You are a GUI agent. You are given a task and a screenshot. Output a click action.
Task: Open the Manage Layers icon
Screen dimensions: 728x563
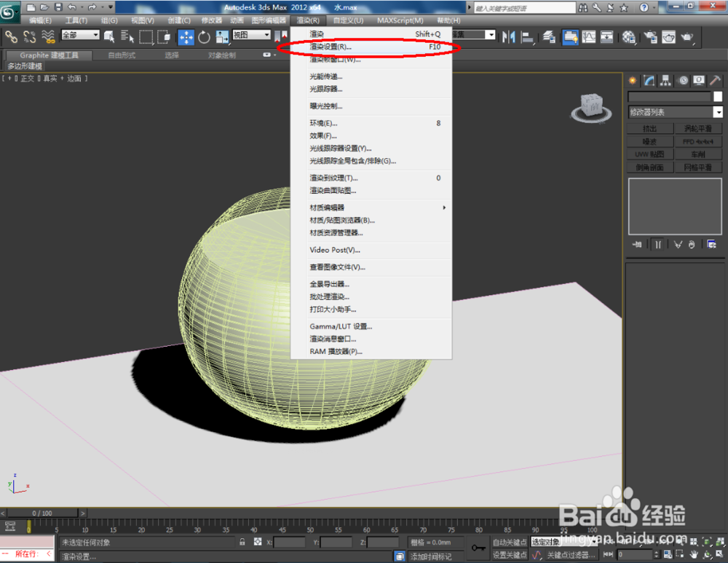549,36
